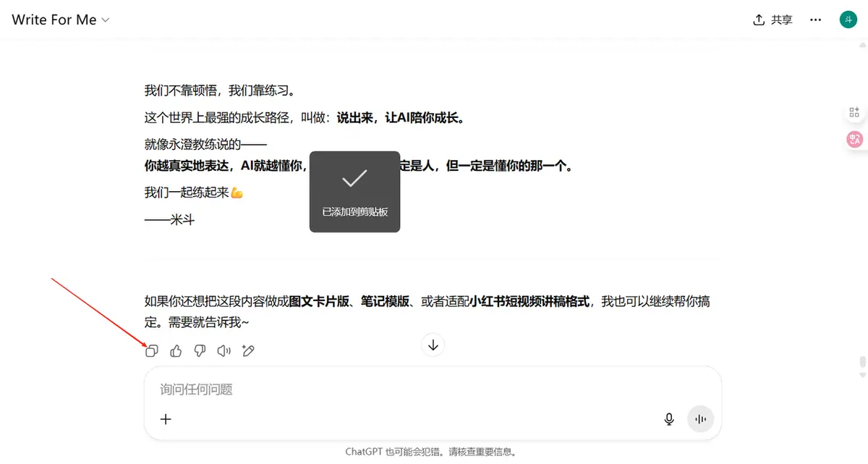Click the bold text 小红书短视频讲稿格式
The height and width of the screenshot is (464, 868).
529,301
